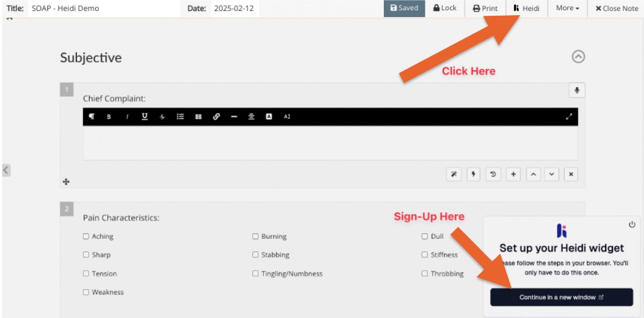Check the Throbbing checkbox

(424, 273)
